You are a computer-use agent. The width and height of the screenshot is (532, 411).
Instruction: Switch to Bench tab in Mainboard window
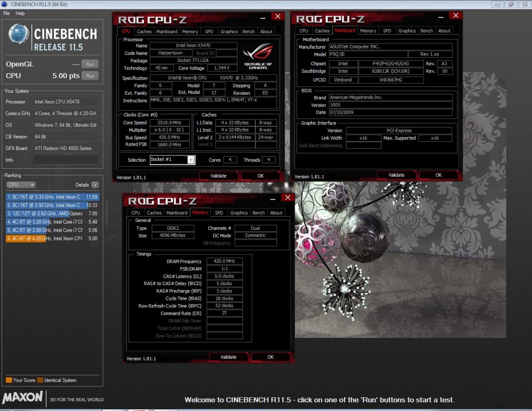pos(426,31)
